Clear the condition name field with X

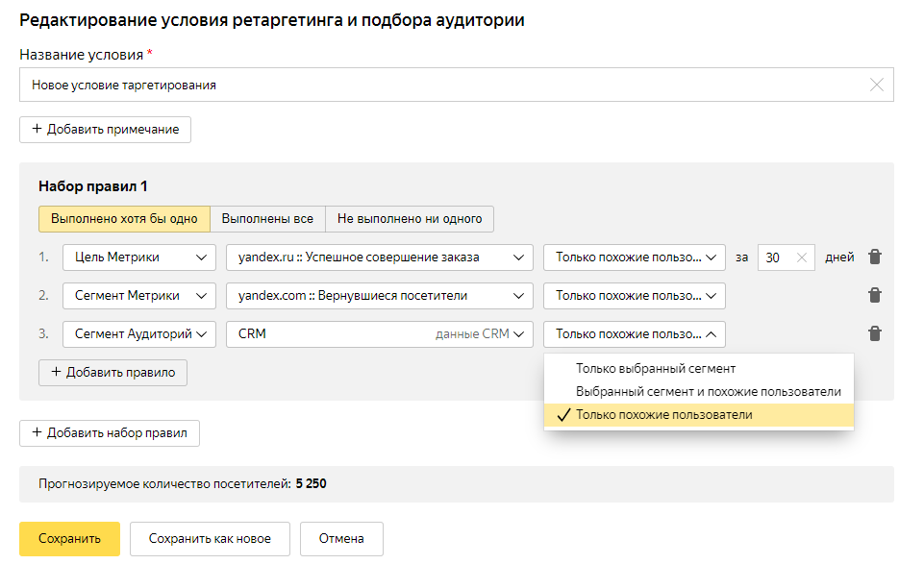[x=877, y=85]
